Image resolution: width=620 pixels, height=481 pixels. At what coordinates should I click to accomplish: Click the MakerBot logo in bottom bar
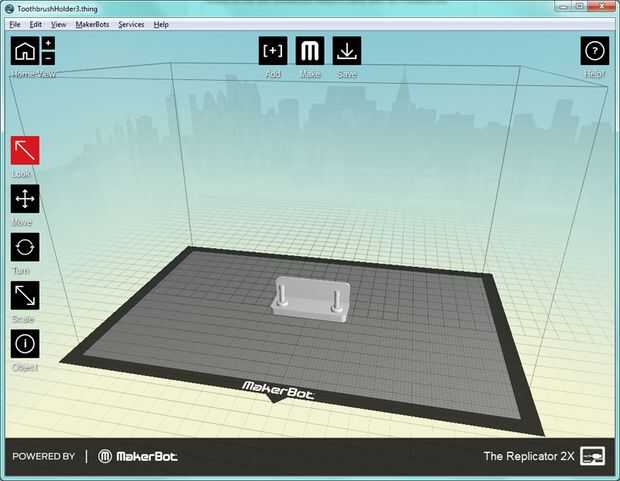138,456
